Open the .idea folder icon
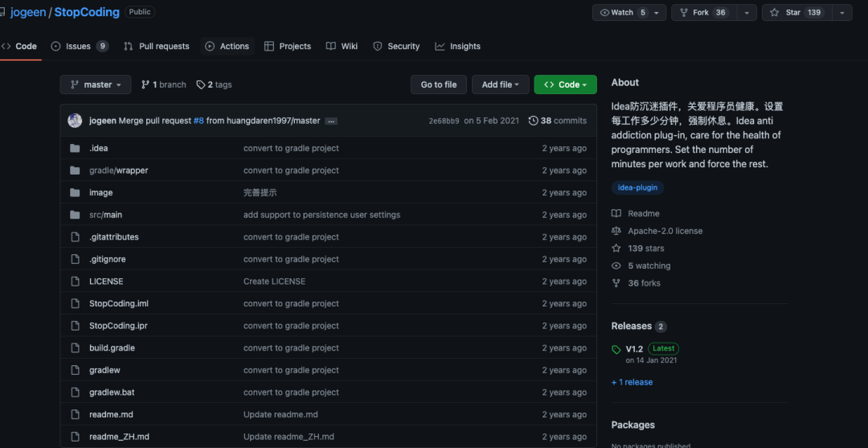868x448 pixels. point(76,149)
